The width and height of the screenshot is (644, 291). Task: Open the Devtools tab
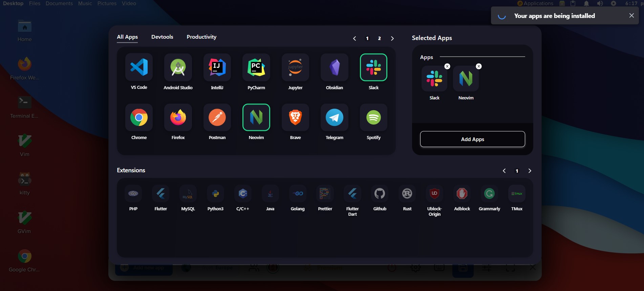coord(162,37)
